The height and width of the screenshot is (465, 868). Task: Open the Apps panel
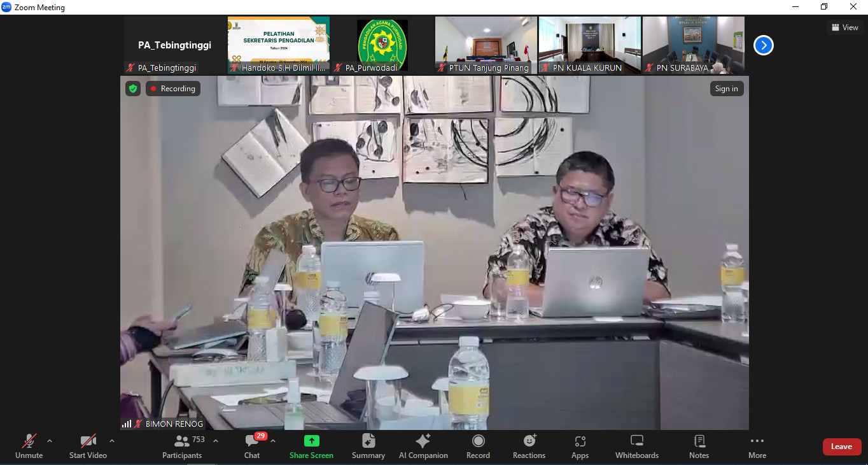580,446
